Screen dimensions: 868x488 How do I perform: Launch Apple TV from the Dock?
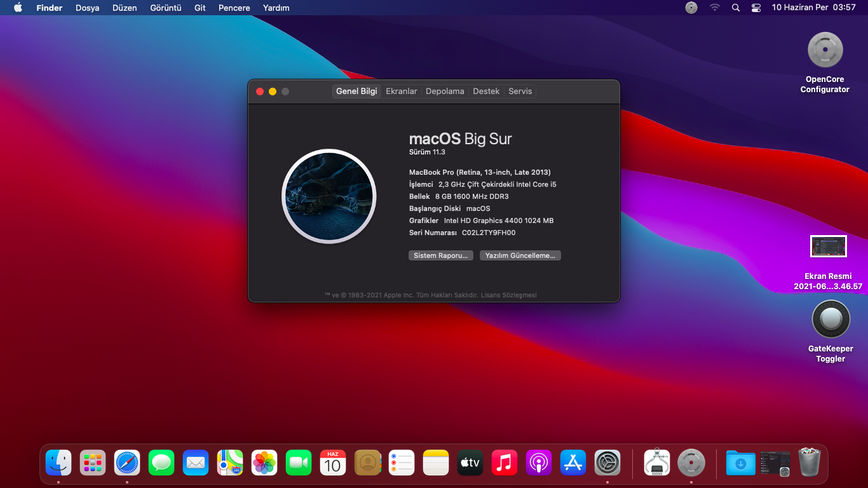[x=470, y=463]
